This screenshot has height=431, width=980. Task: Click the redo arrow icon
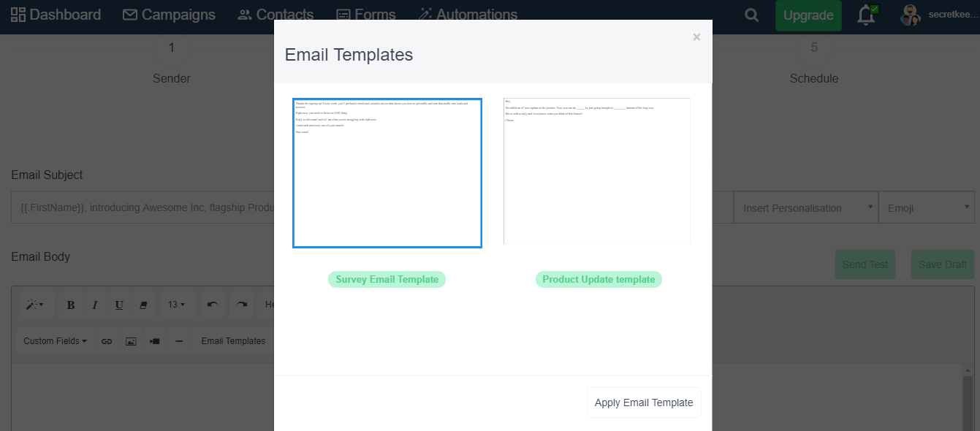[x=242, y=305]
